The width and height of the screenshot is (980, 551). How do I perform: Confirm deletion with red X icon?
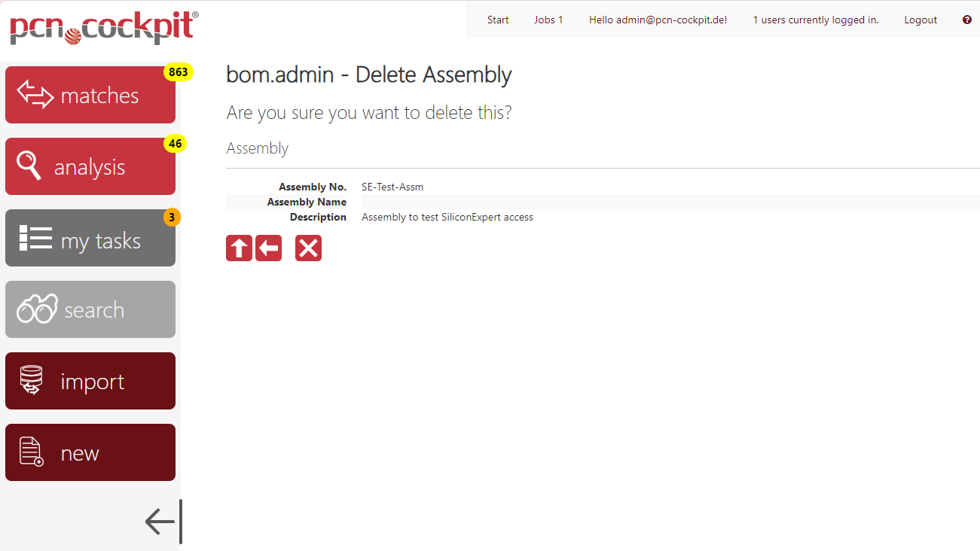click(x=308, y=248)
